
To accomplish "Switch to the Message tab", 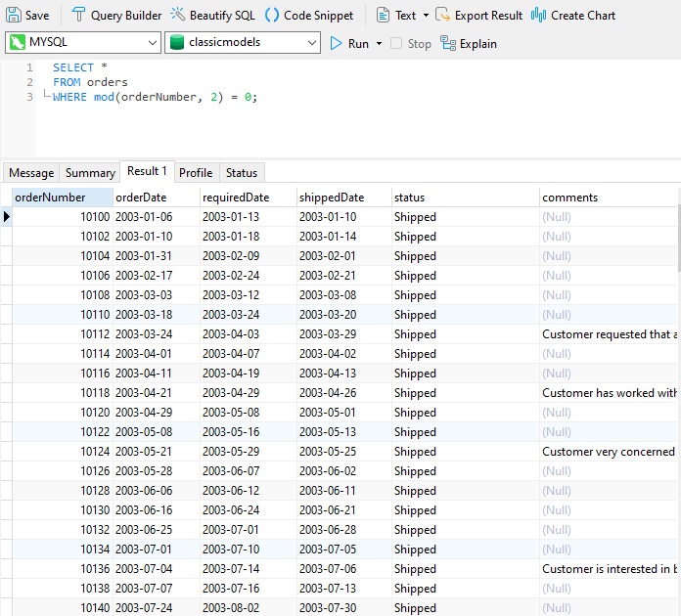I will tap(31, 173).
